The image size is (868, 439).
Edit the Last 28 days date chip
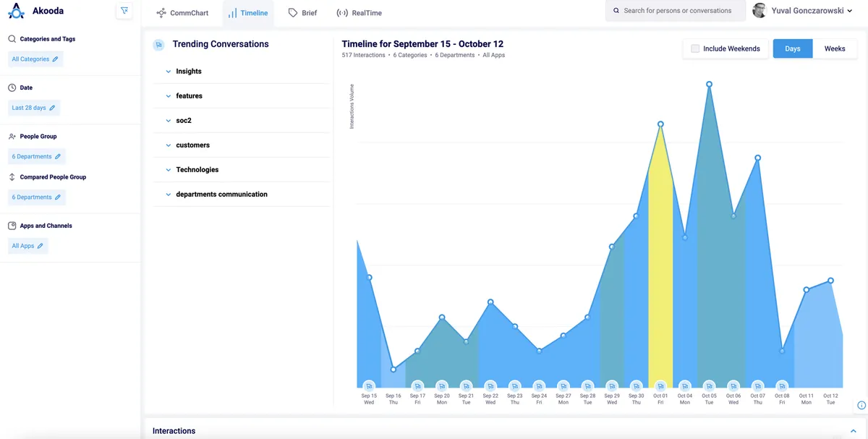point(34,108)
